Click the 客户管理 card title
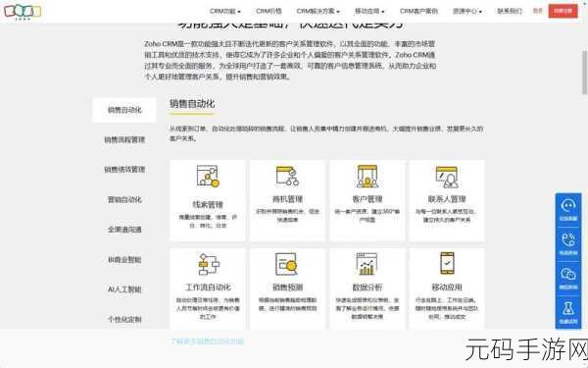 point(367,199)
